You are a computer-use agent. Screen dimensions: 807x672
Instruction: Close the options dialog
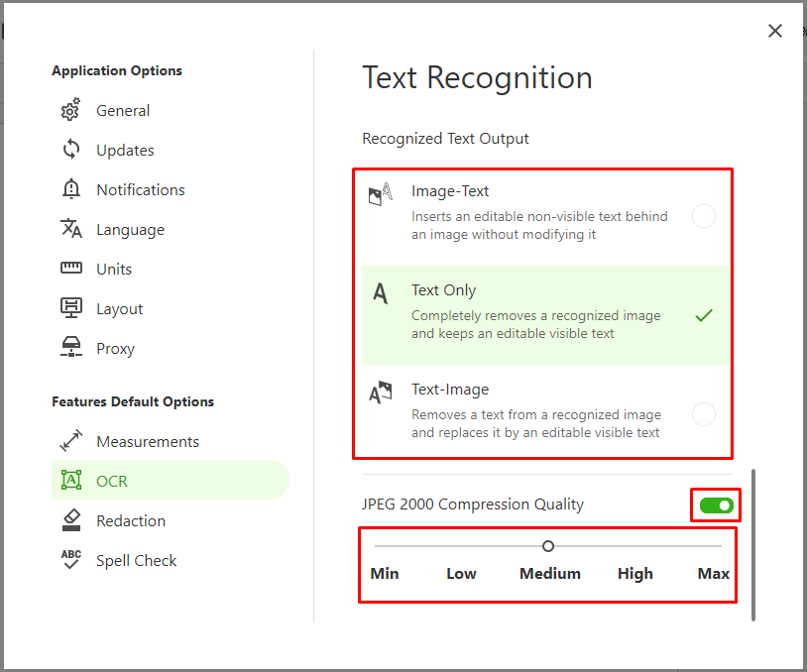775,31
